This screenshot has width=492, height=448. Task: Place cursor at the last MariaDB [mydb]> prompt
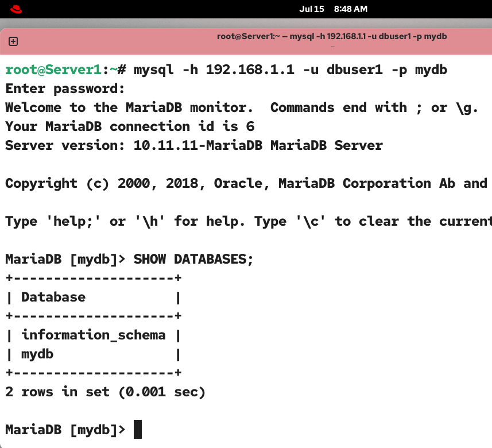tap(138, 430)
